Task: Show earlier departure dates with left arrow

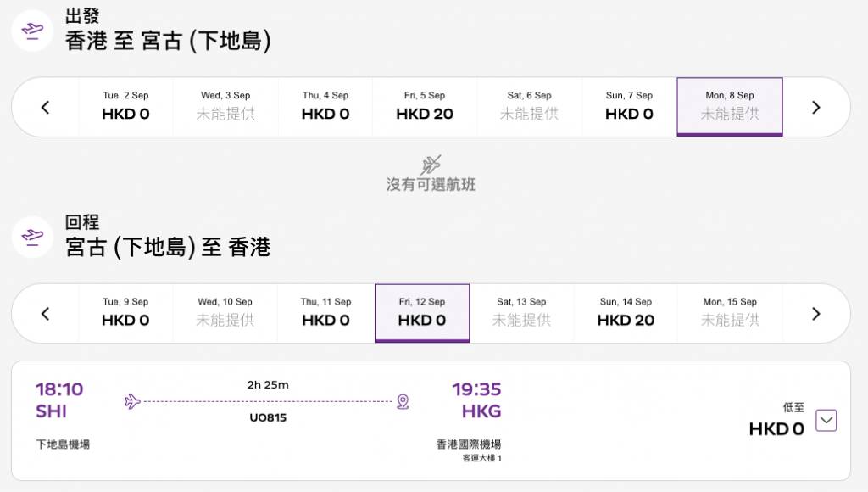Action: (46, 107)
